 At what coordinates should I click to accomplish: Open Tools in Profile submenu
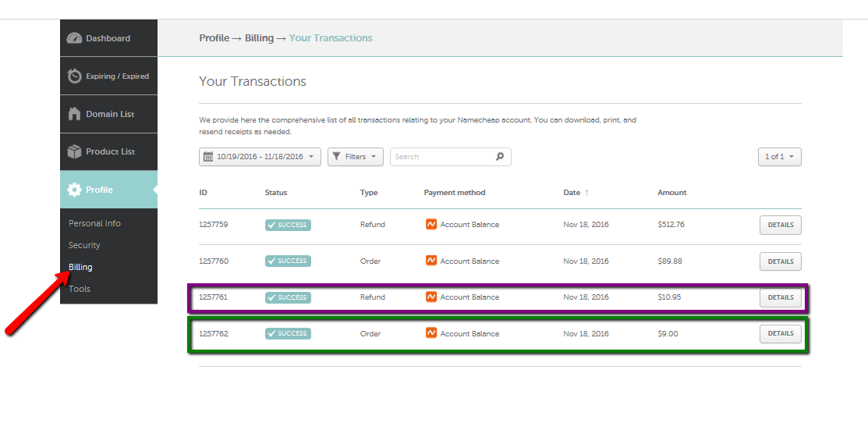pyautogui.click(x=80, y=289)
